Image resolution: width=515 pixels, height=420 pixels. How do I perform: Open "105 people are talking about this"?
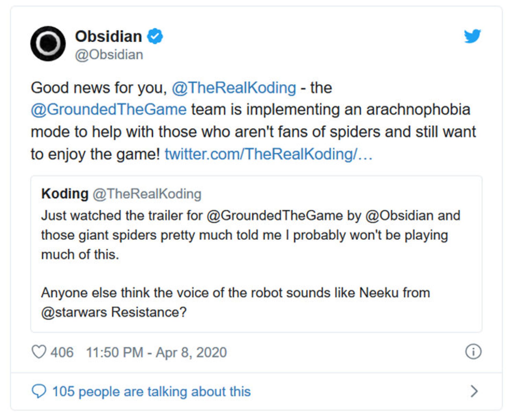151,391
